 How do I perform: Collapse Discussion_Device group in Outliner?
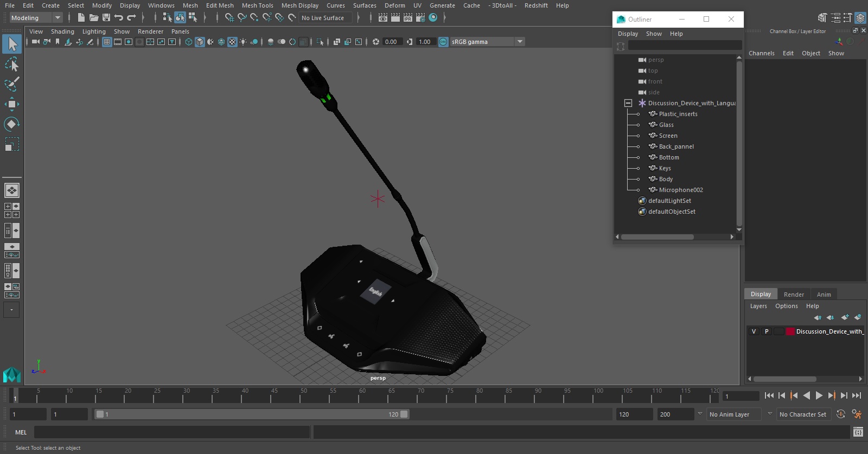point(628,103)
